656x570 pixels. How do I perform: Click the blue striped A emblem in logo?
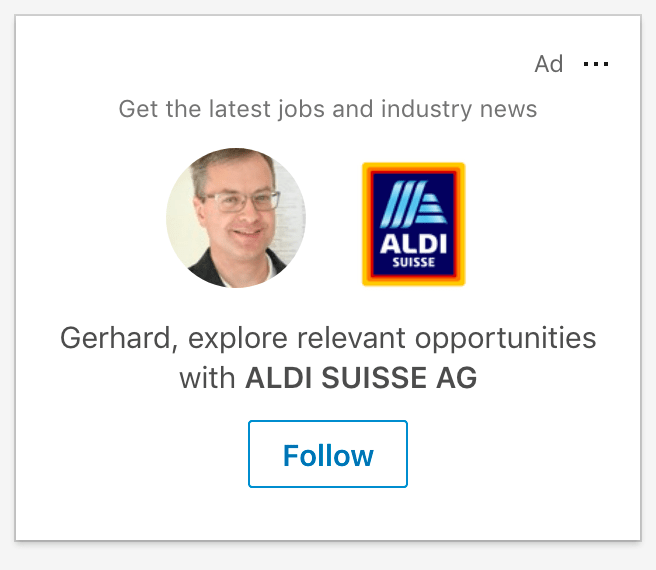(x=413, y=204)
